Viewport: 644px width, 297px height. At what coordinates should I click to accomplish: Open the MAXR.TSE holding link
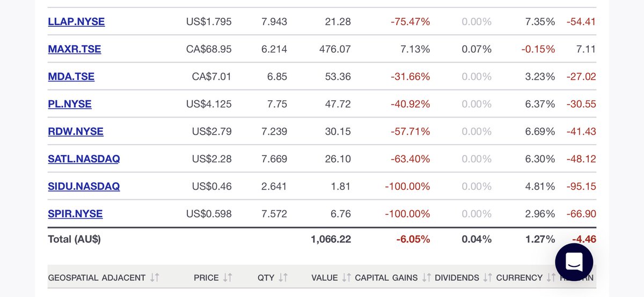coord(75,49)
